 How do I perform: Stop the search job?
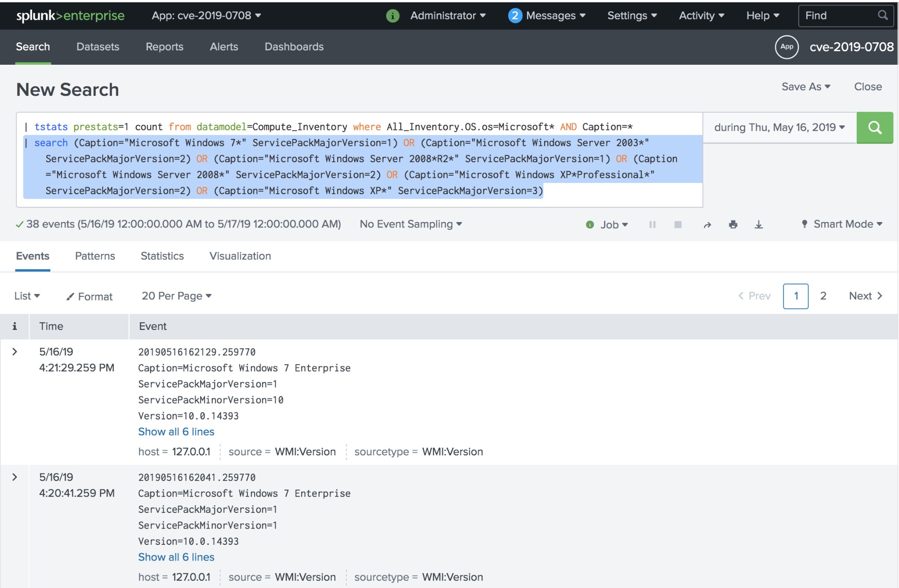pyautogui.click(x=678, y=224)
